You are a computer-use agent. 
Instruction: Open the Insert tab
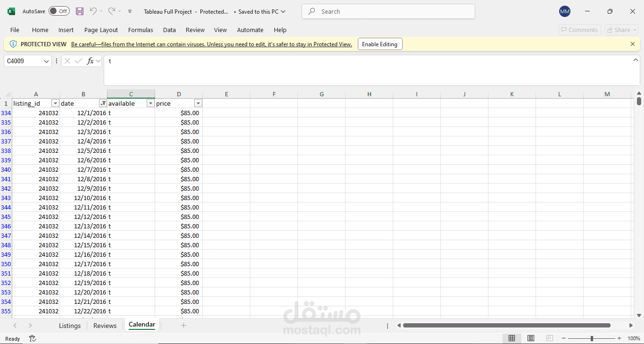66,30
